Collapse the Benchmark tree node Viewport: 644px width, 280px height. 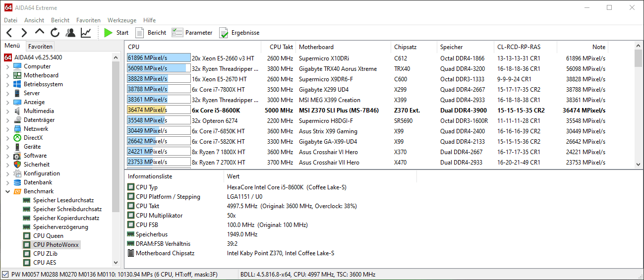coord(7,191)
